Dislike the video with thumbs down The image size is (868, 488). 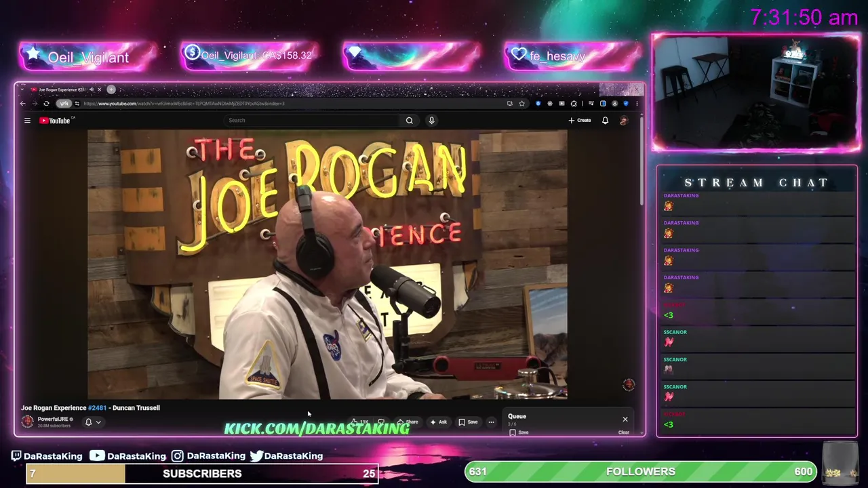381,422
